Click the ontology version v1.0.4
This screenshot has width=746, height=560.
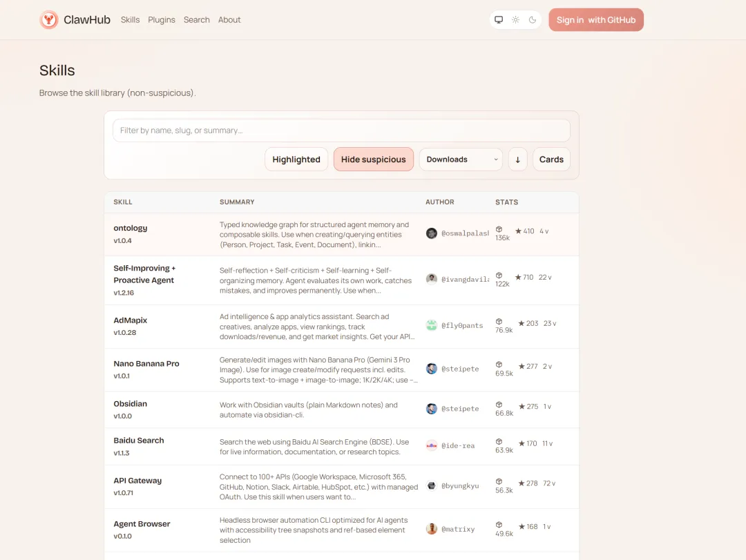coord(122,241)
